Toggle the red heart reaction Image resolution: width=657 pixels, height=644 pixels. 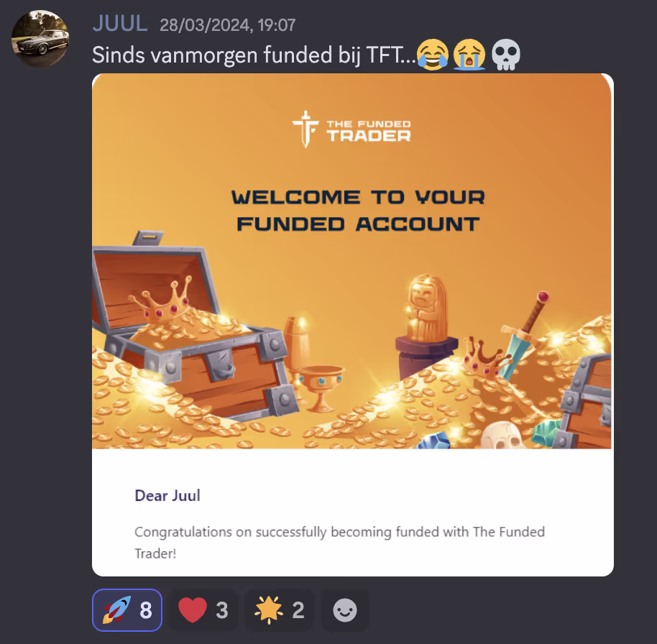(x=203, y=610)
